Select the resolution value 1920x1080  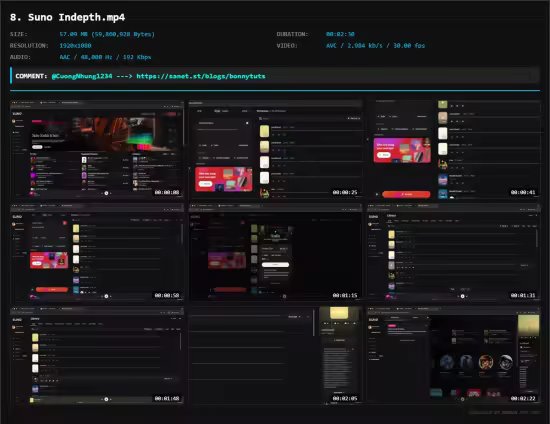point(75,46)
